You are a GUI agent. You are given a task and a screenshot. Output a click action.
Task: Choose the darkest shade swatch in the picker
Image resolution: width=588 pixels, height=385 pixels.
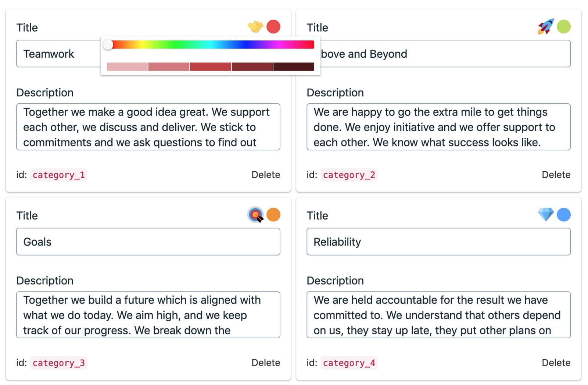[x=294, y=67]
